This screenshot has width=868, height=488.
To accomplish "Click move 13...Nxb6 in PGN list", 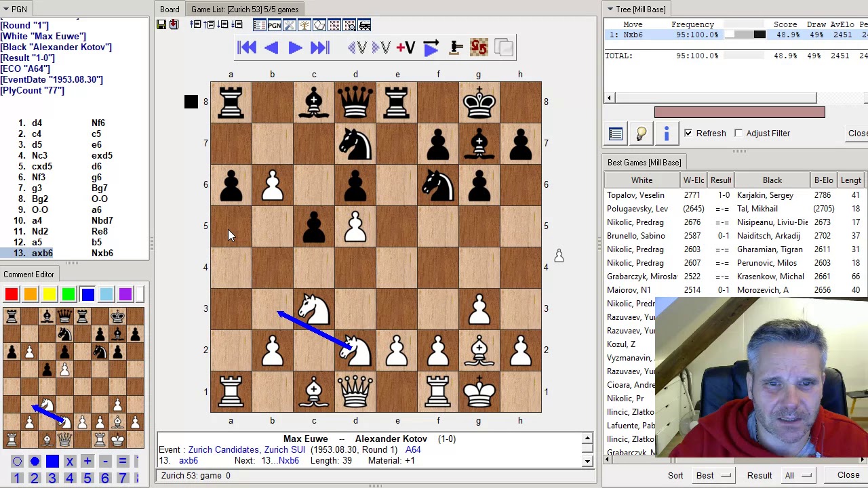I will [x=102, y=253].
